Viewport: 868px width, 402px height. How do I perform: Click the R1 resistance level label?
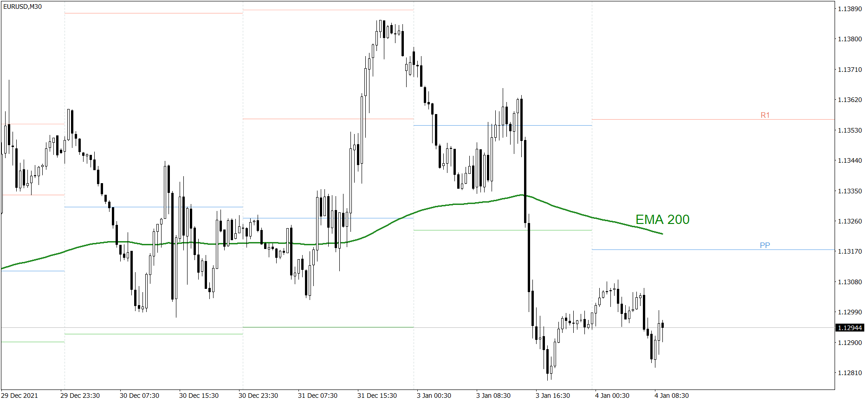[765, 115]
